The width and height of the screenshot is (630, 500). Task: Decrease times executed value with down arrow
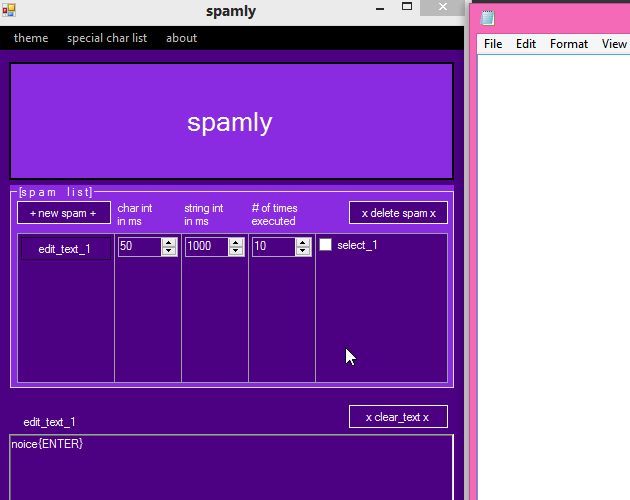303,251
